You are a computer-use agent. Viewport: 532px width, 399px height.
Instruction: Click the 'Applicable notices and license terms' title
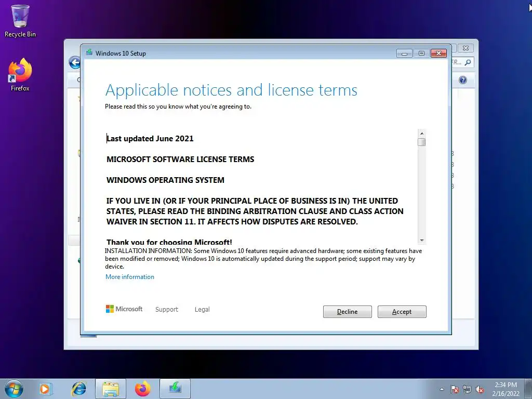click(x=231, y=90)
